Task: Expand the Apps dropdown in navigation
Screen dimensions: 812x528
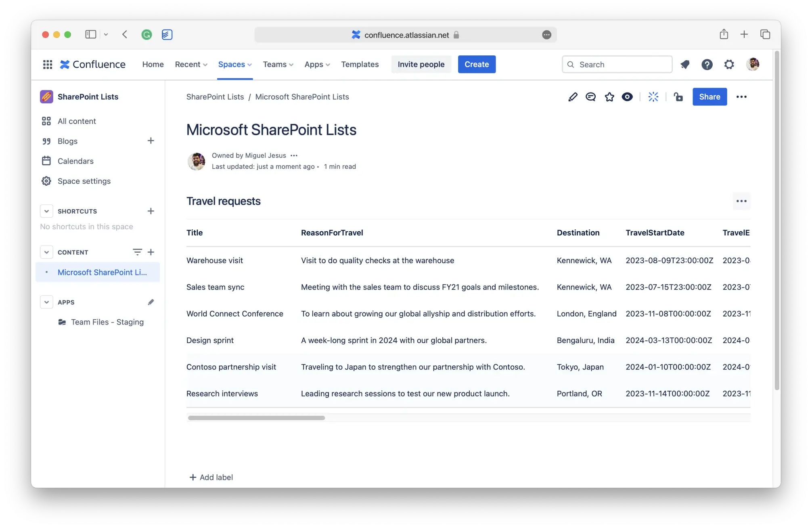Action: click(x=317, y=65)
